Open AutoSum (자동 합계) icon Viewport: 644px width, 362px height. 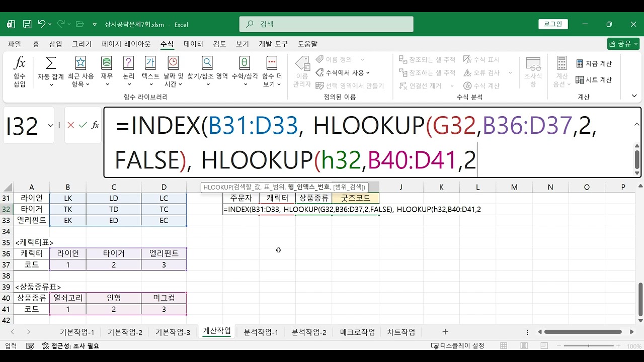coord(51,71)
